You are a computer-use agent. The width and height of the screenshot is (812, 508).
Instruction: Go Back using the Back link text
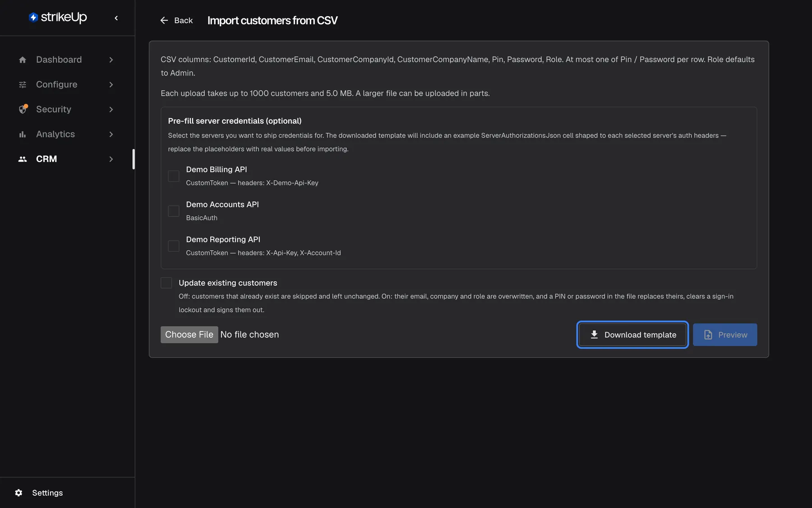183,20
